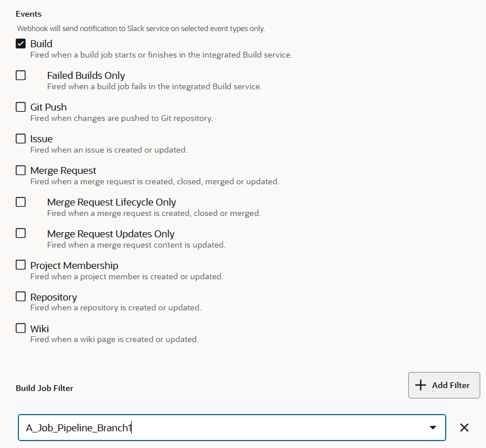Click 'Fired when a build job fails' description
Viewport: 486px width, 448px height.
click(154, 86)
